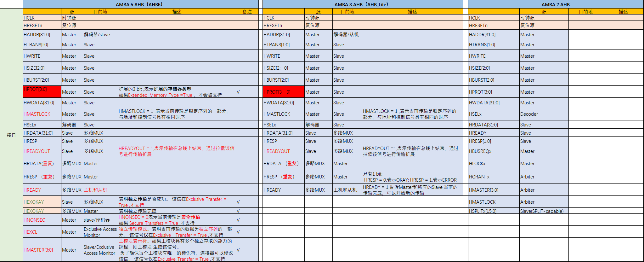The image size is (644, 262).
Task: Click the red HPROT[3:0] cell in AHB5 table
Action: 42,92
